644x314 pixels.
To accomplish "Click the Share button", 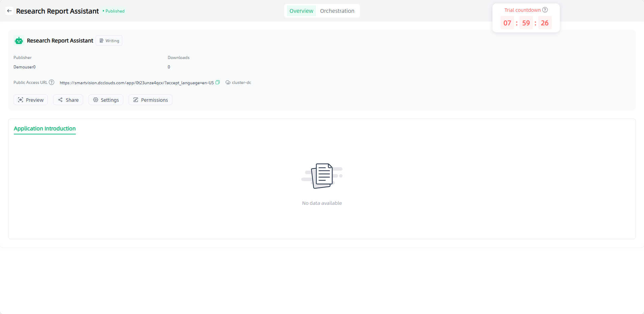I will [x=68, y=100].
